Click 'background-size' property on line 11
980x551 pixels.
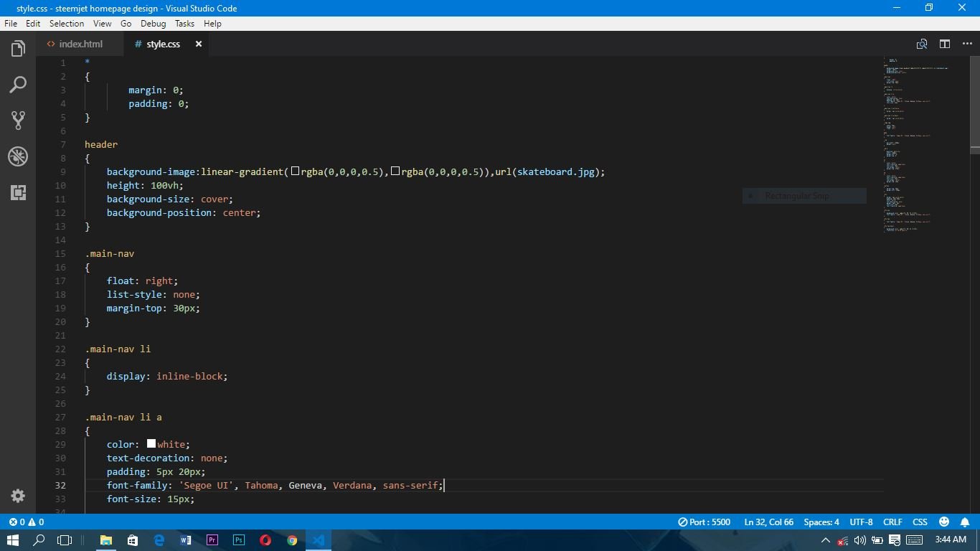[x=148, y=199]
